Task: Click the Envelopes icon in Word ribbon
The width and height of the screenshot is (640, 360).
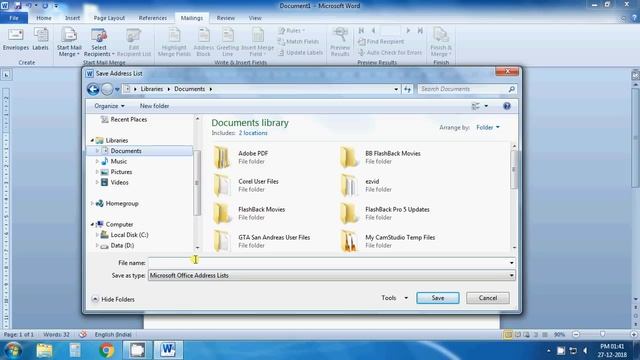Action: tap(16, 40)
